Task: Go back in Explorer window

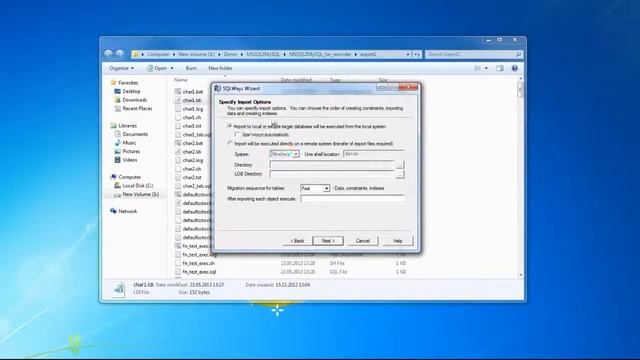Action: pos(108,53)
